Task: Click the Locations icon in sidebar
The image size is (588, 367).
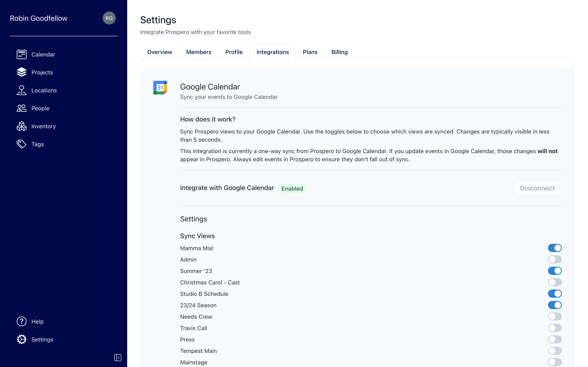Action: point(21,90)
